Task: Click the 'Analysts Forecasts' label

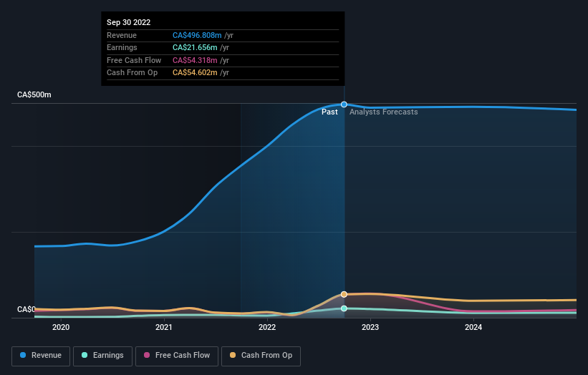Action: (384, 112)
